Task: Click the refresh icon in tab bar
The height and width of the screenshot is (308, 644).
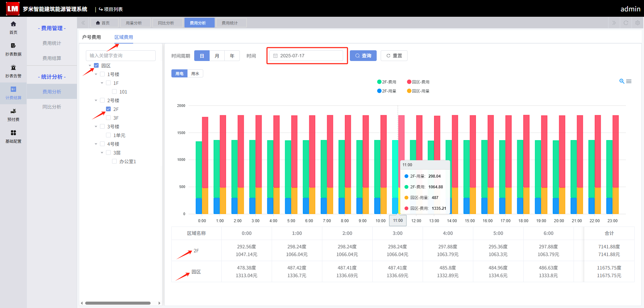Action: click(626, 23)
